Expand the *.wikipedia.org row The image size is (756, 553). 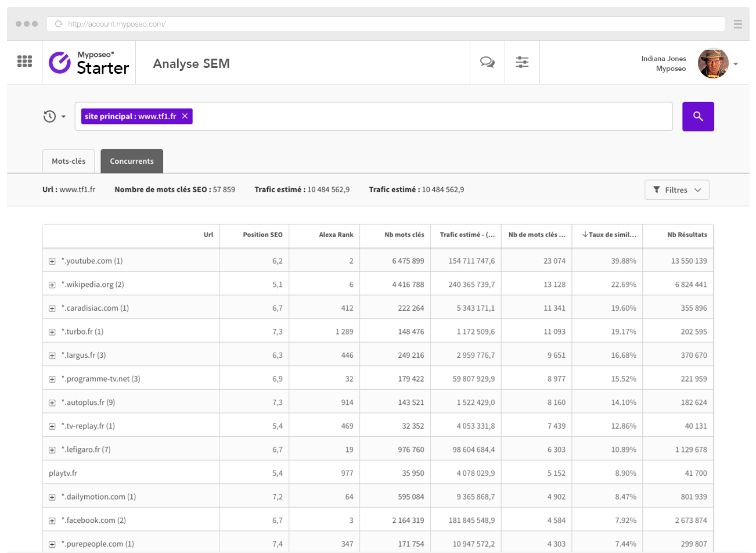(52, 285)
